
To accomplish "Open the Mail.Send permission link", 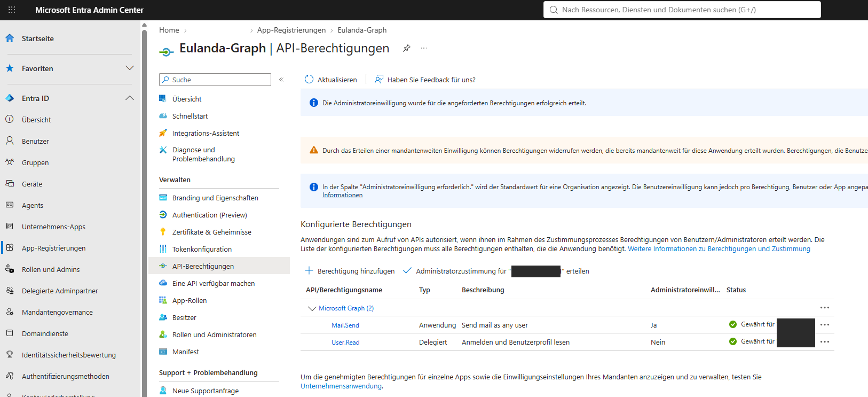I will 345,325.
